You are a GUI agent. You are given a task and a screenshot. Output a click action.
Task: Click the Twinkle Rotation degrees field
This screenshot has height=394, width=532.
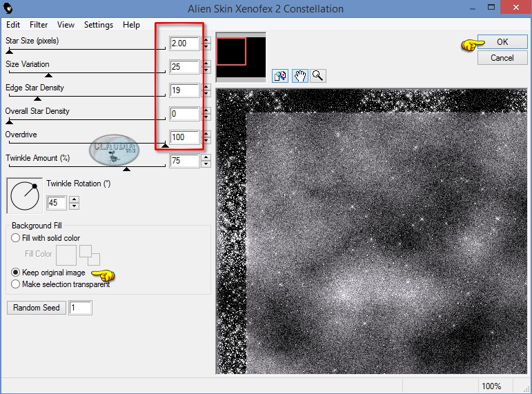point(57,203)
